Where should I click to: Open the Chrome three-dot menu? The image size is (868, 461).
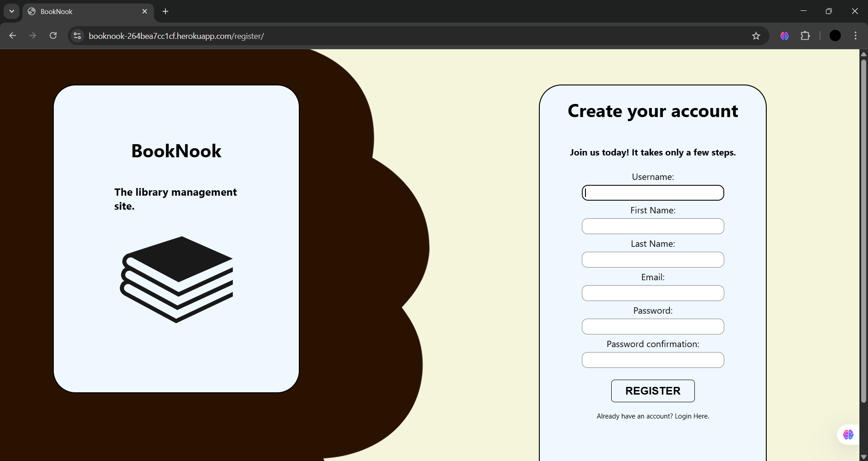tap(855, 36)
